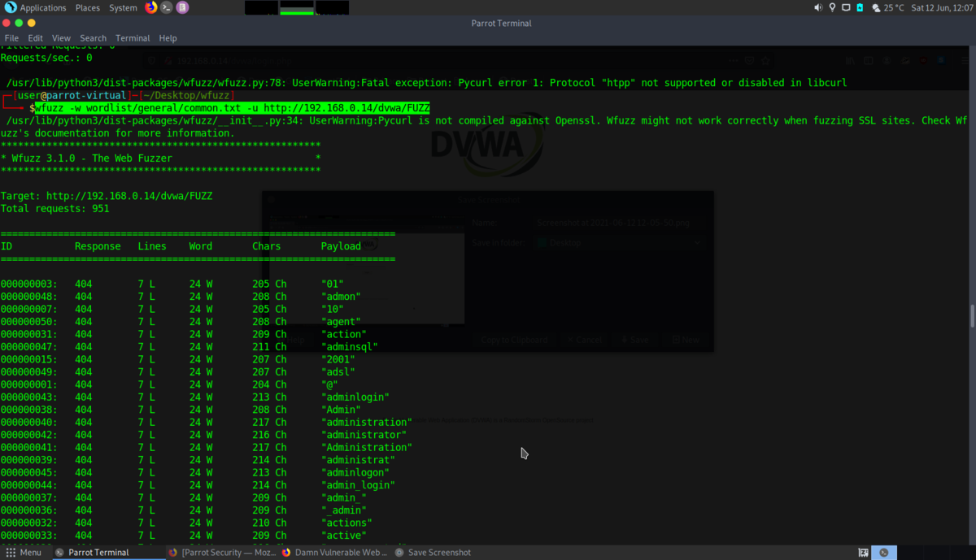Click the Target URL line in terminal
This screenshot has height=560, width=976.
[107, 196]
